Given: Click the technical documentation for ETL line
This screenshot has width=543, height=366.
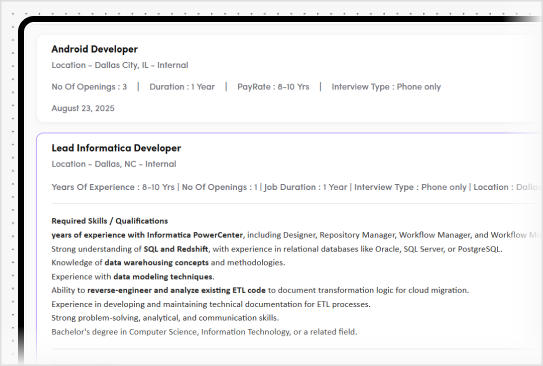Looking at the screenshot, I should click(211, 304).
